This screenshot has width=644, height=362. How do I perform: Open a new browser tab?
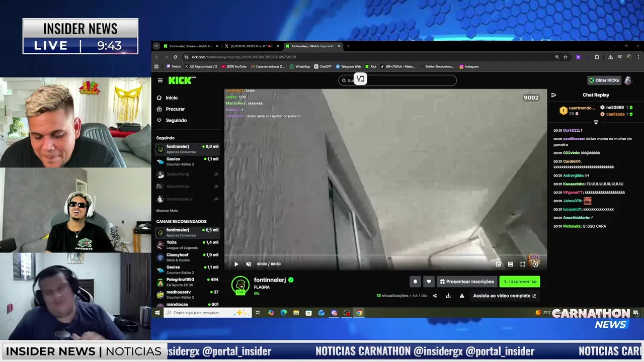point(348,46)
